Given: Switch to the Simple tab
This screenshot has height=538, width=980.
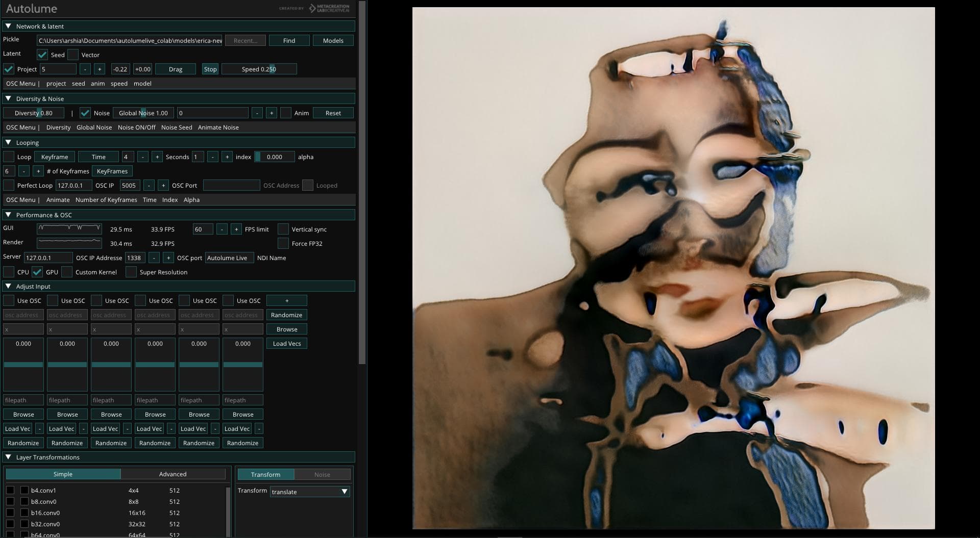Looking at the screenshot, I should tap(63, 474).
